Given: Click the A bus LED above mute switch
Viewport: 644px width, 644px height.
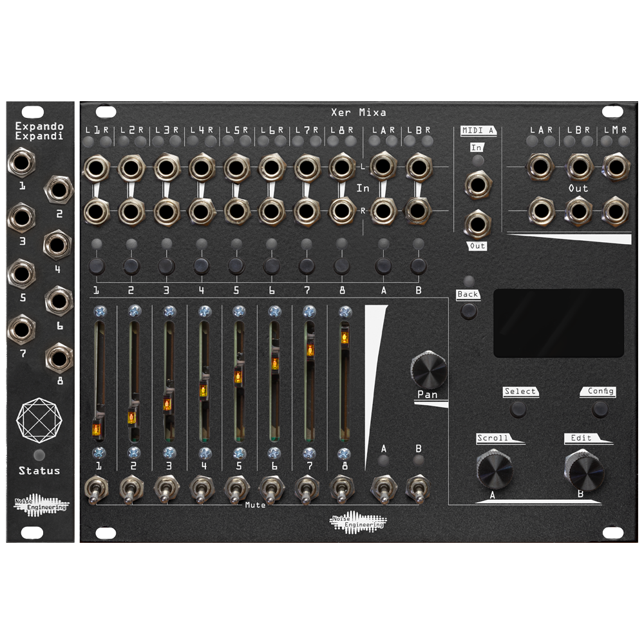Looking at the screenshot, I should [x=383, y=460].
